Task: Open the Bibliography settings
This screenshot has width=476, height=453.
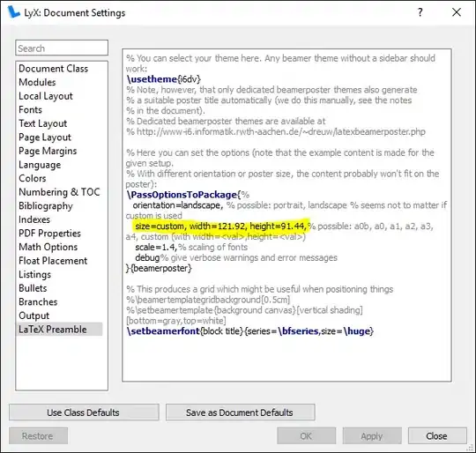Action: 46,205
